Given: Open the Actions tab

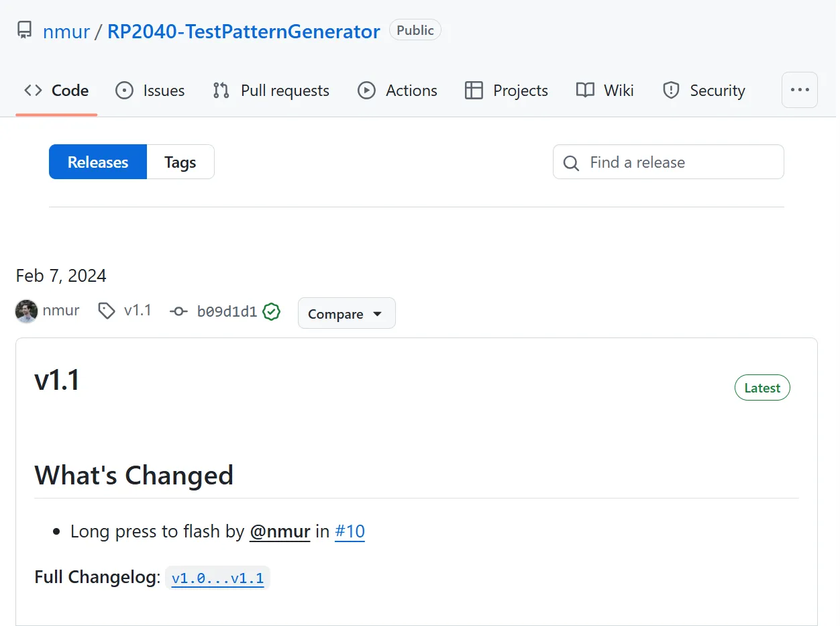Looking at the screenshot, I should [x=397, y=91].
